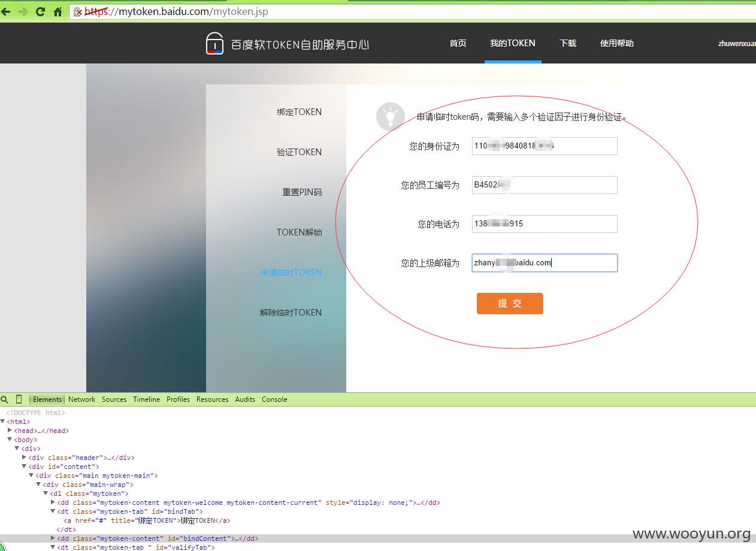The width and height of the screenshot is (756, 551).
Task: Collapse the div id content node
Action: point(25,467)
